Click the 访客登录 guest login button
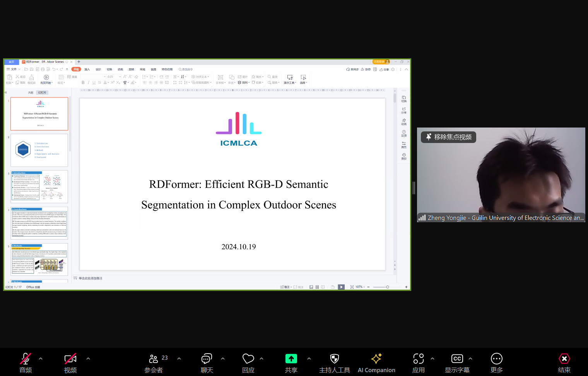 click(x=381, y=62)
